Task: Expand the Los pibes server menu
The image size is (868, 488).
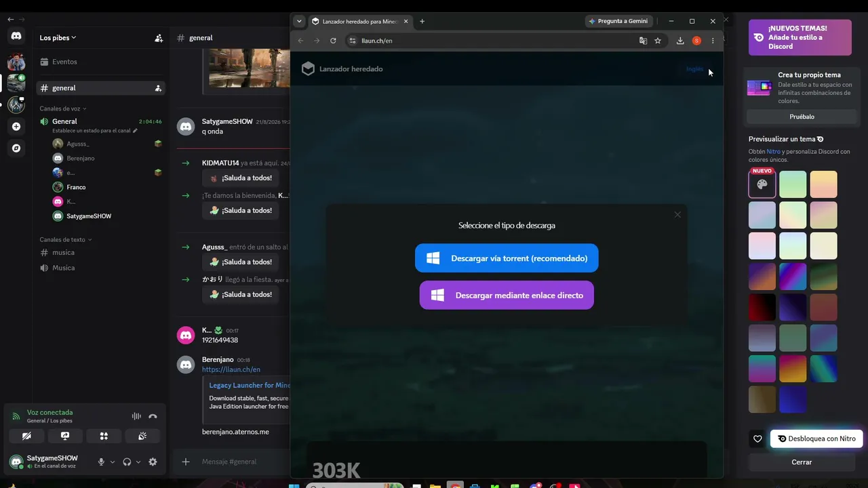Action: (58, 38)
